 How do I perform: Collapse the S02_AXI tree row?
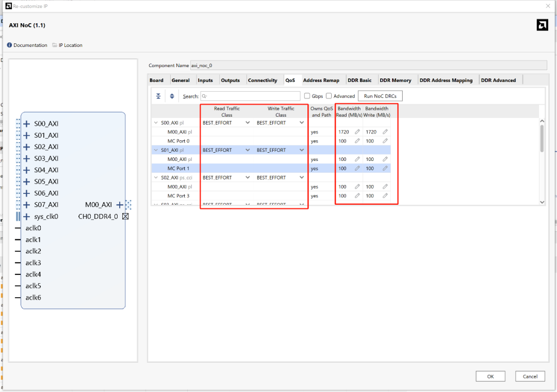coord(156,177)
